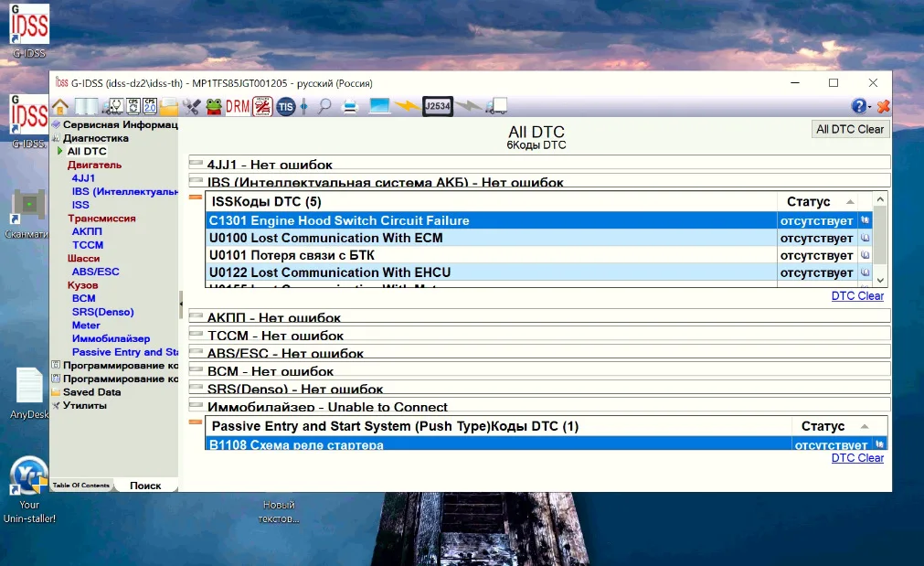
Task: Open SRS(Denso) in the sidebar tree
Action: click(103, 312)
